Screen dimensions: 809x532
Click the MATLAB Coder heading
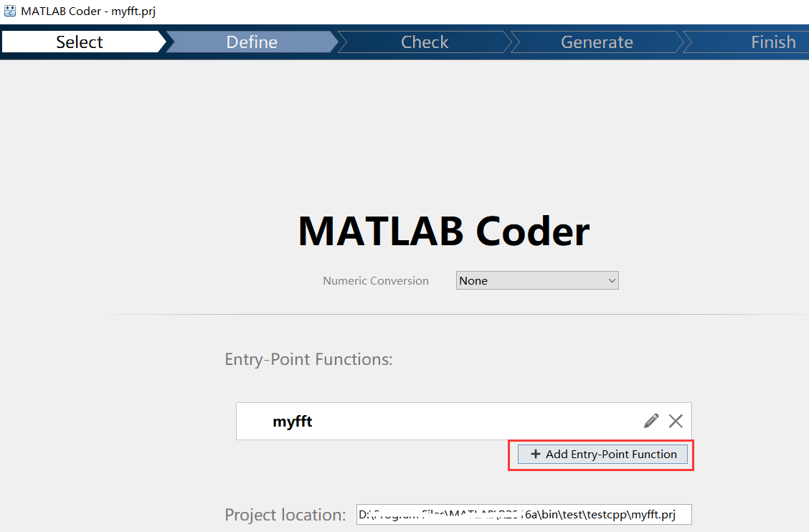[x=443, y=232]
